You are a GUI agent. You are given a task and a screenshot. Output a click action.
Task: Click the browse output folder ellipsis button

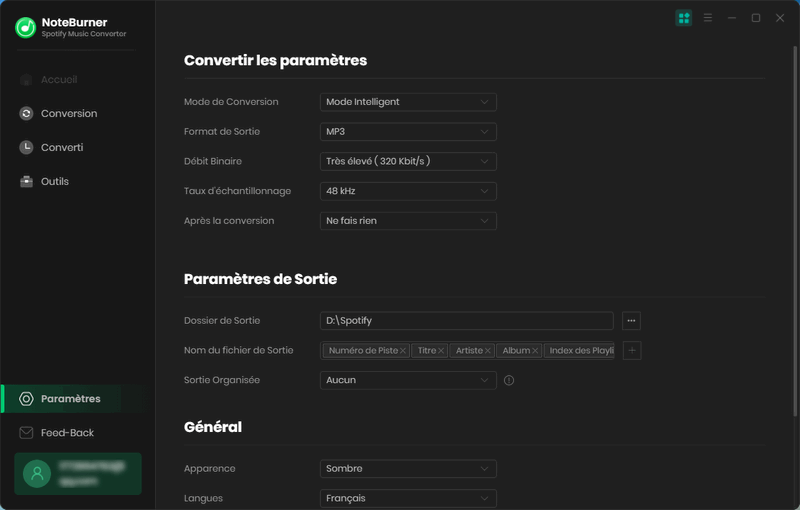631,321
